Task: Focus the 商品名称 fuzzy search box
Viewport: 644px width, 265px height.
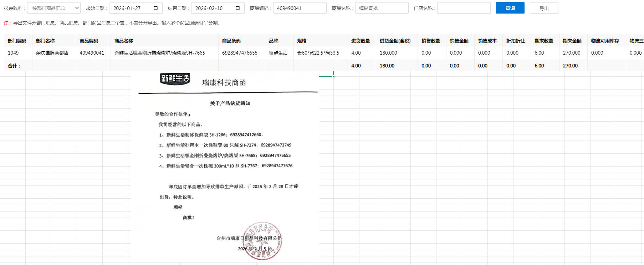Action: point(382,8)
